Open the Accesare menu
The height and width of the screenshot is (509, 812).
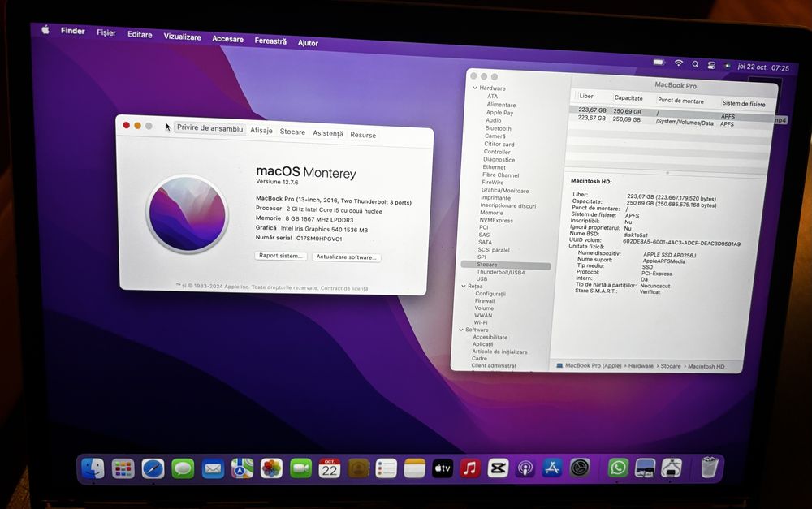coord(228,39)
